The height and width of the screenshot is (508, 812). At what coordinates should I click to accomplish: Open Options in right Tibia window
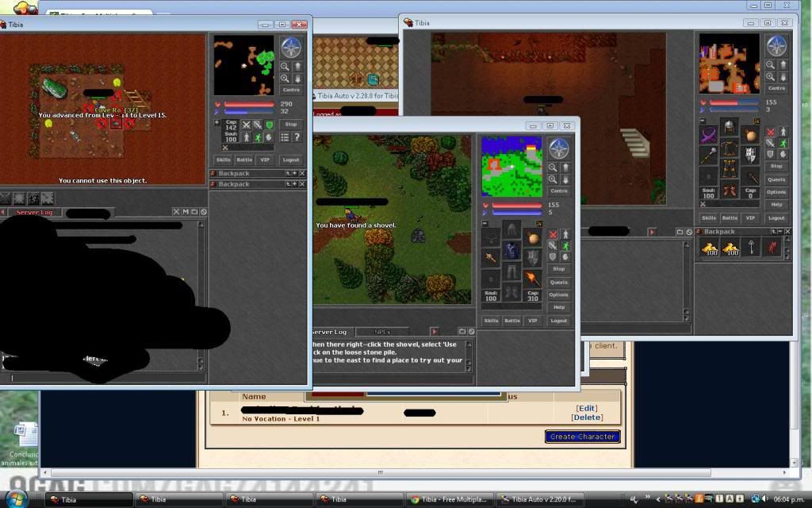(x=777, y=192)
